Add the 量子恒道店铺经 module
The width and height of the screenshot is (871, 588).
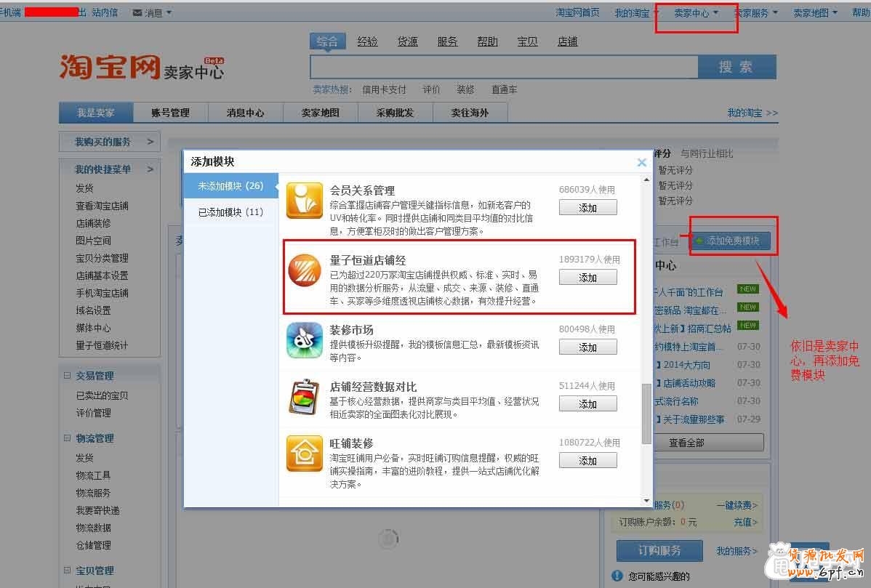587,278
